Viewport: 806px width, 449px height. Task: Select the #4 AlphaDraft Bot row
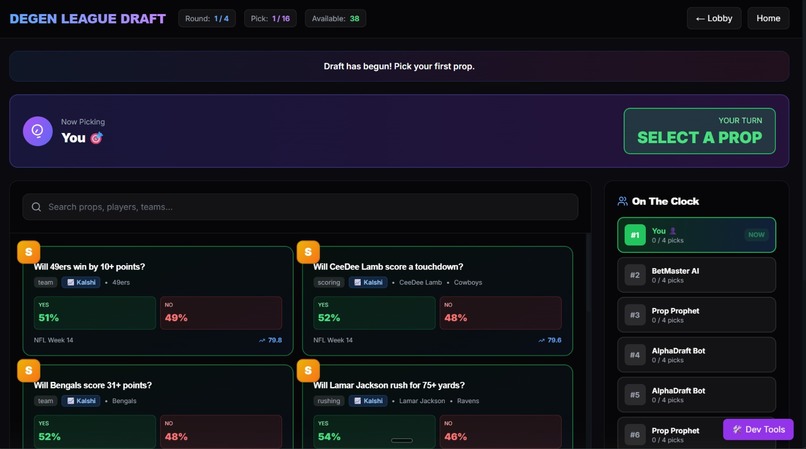pos(697,355)
